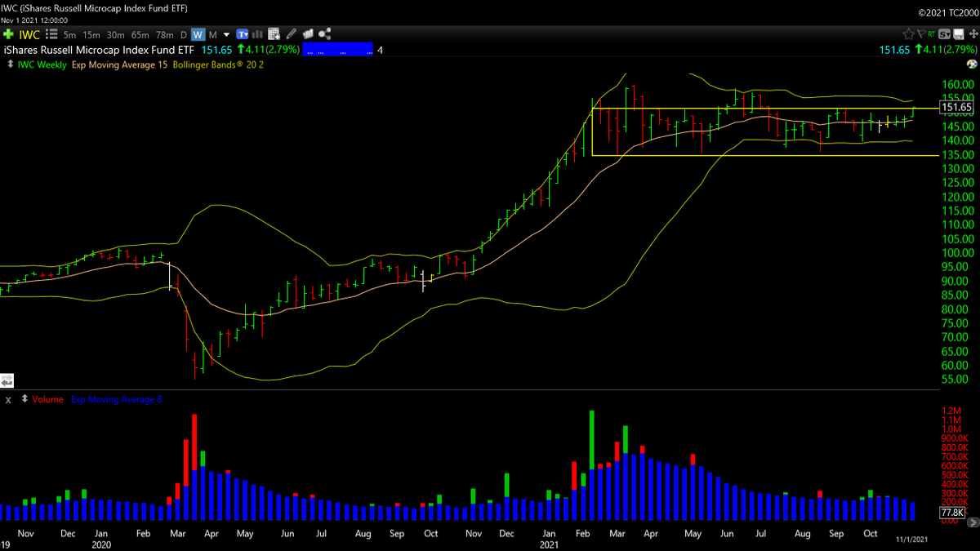Click the 55.00 price scale value
This screenshot has width=980, height=551.
pos(956,380)
